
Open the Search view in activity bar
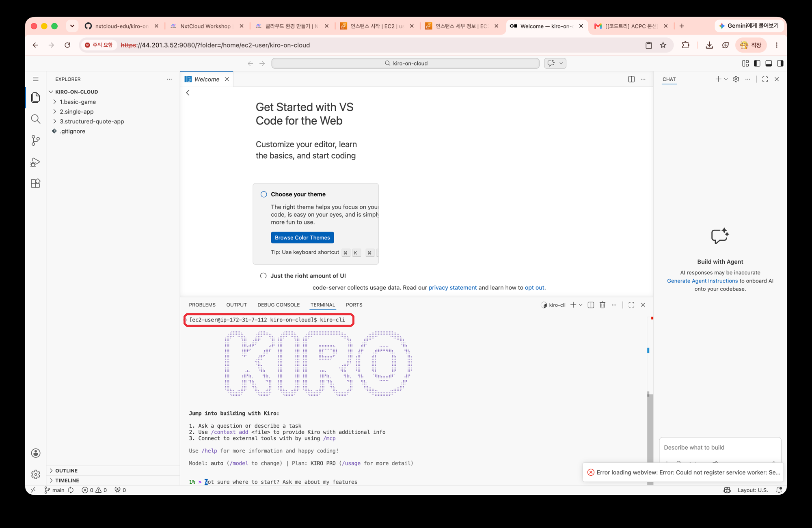(x=36, y=119)
